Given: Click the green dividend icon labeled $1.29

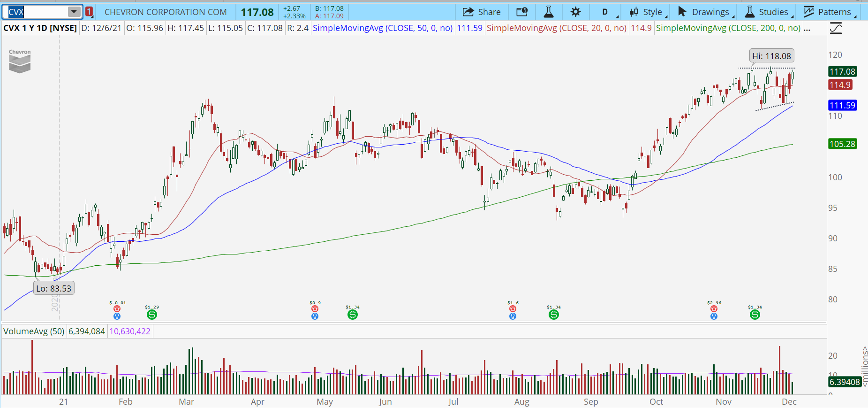Looking at the screenshot, I should pyautogui.click(x=151, y=315).
